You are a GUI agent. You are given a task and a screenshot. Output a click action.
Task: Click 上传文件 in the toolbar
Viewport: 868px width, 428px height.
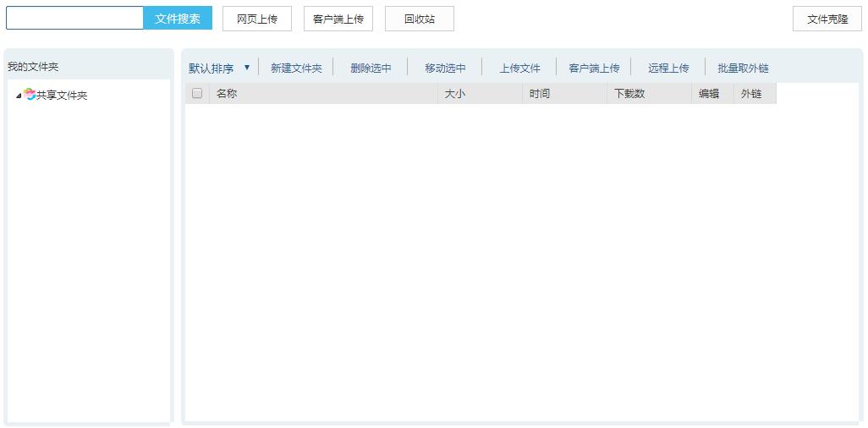(519, 69)
